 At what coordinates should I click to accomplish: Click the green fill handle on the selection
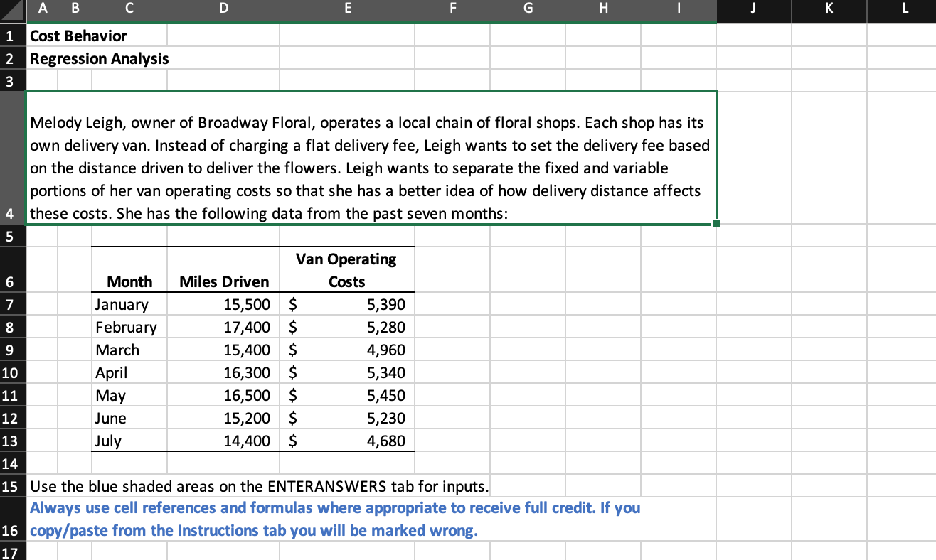click(716, 222)
